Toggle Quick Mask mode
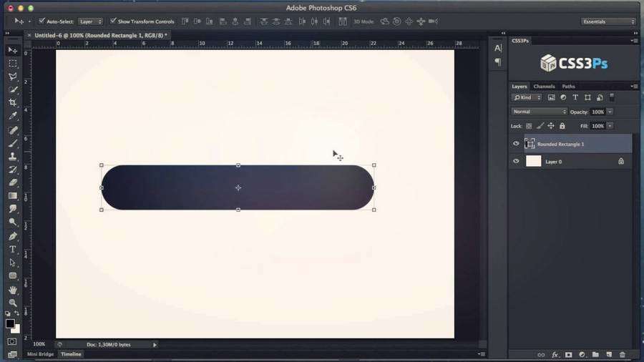 [12, 341]
